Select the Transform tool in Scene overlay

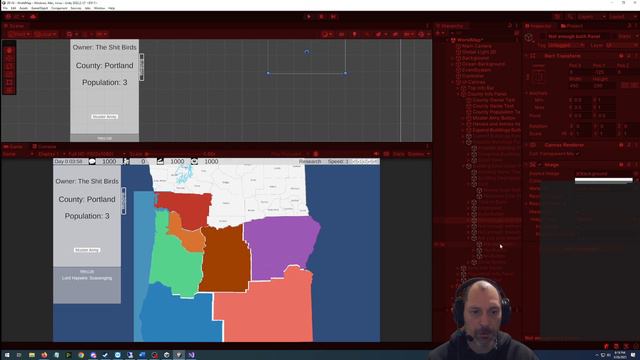coord(9,90)
